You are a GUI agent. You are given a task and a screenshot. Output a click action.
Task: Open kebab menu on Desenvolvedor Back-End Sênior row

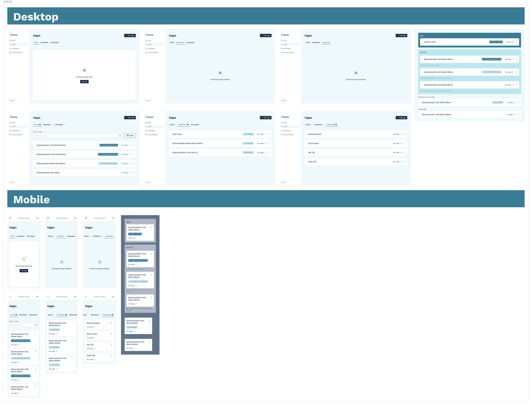coord(133,163)
